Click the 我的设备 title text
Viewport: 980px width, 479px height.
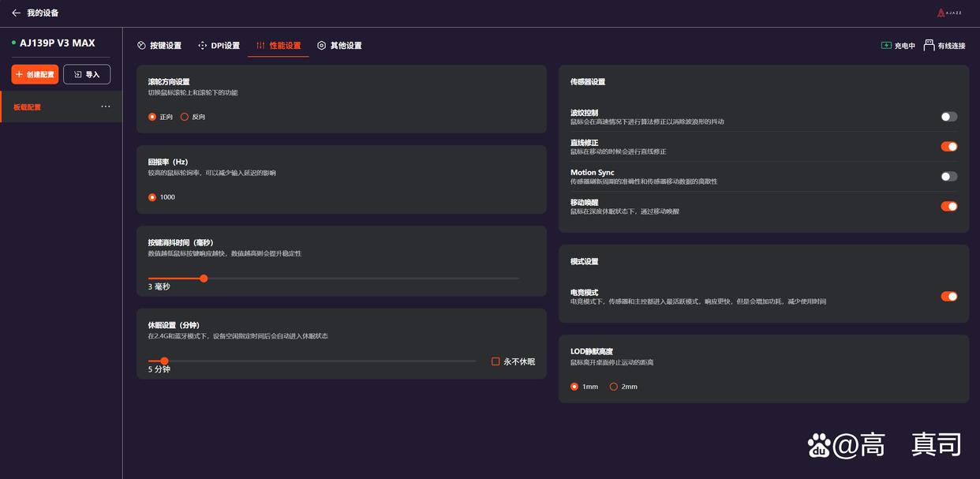(x=43, y=13)
